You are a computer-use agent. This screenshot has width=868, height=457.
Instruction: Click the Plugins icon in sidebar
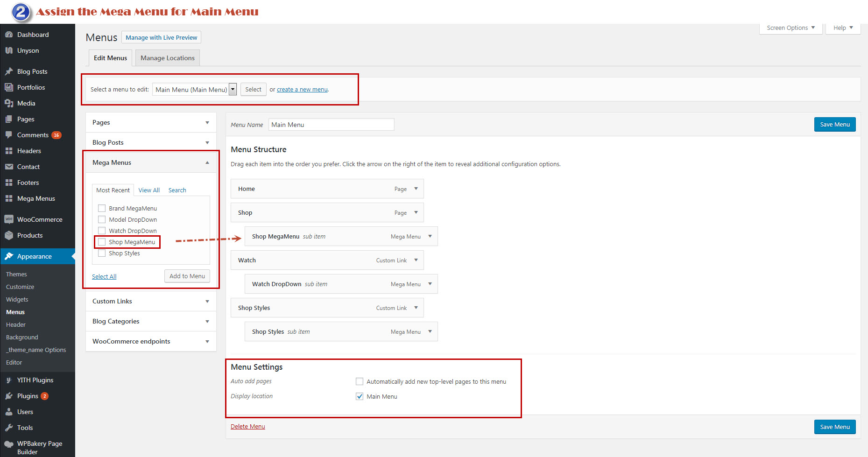9,396
